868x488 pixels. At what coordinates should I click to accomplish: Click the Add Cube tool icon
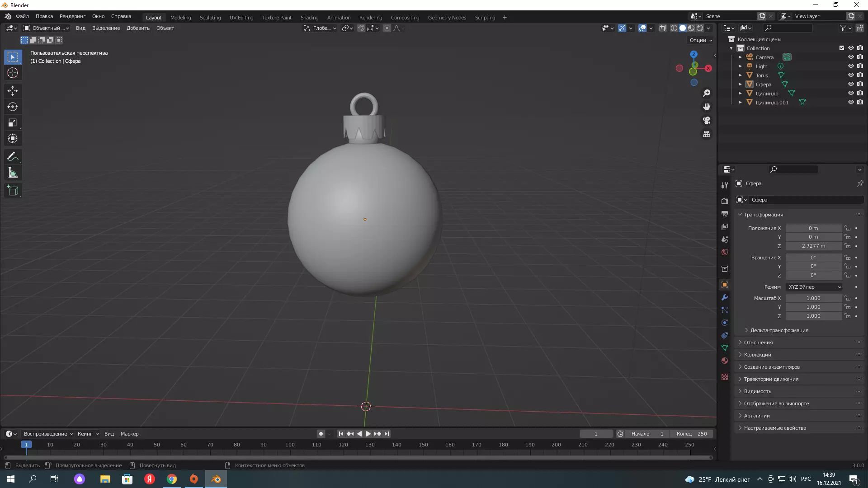click(x=13, y=191)
